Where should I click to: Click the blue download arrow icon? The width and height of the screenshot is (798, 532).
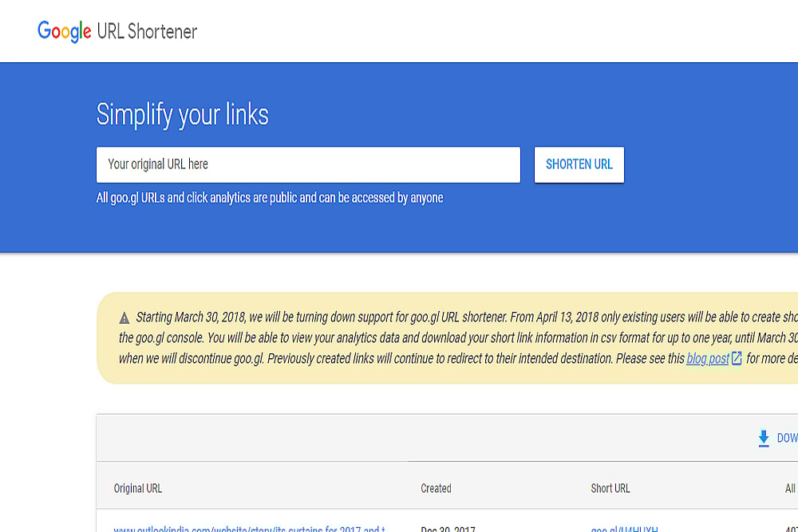pyautogui.click(x=764, y=438)
